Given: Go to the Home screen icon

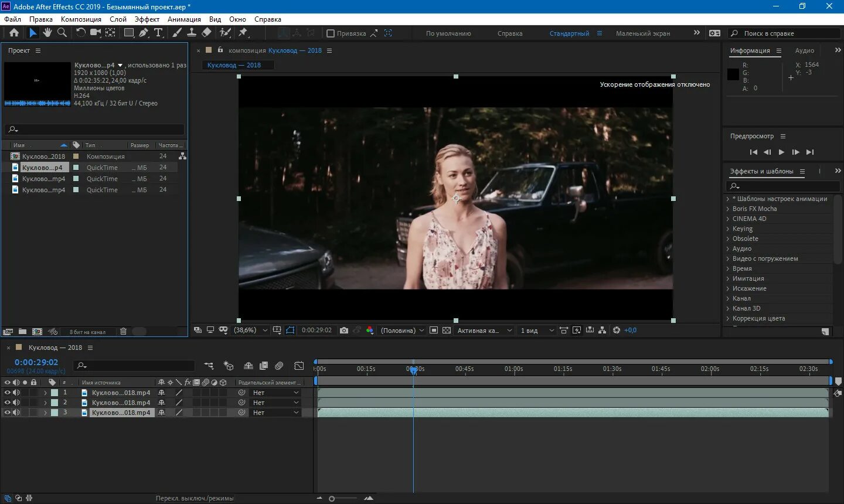Looking at the screenshot, I should pos(14,33).
